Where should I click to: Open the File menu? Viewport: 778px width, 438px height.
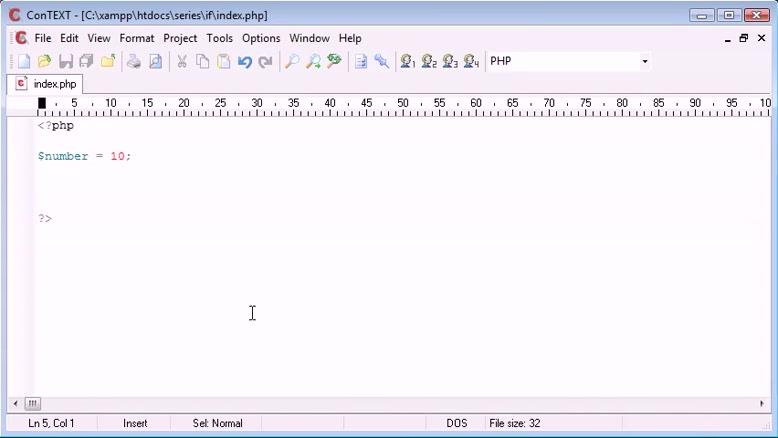point(43,38)
